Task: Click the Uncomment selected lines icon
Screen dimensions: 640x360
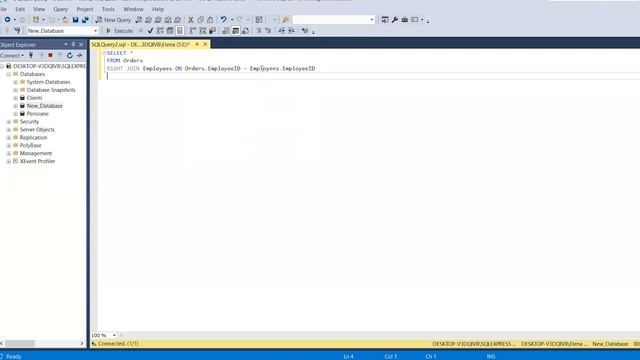Action: click(x=268, y=31)
